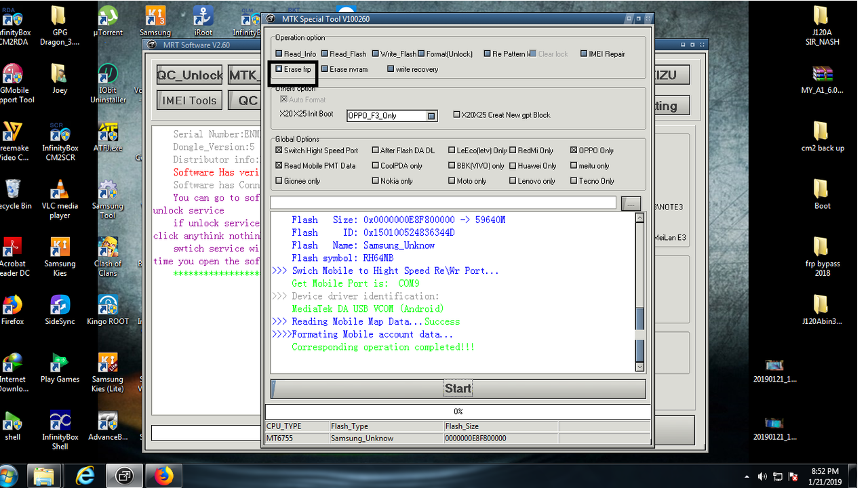868x488 pixels.
Task: Enable the IMEI Repair checkbox
Action: [584, 54]
